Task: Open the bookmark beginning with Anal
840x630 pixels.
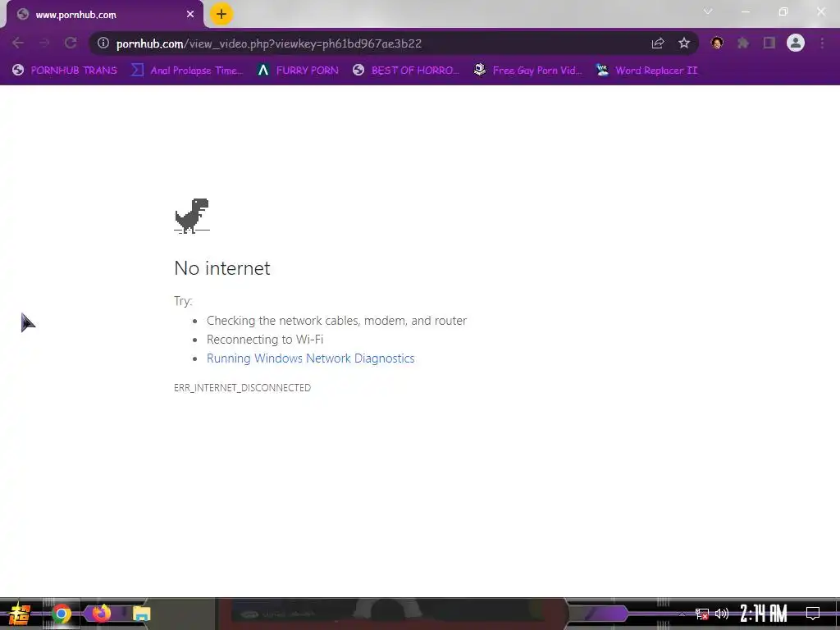Action: pyautogui.click(x=187, y=71)
